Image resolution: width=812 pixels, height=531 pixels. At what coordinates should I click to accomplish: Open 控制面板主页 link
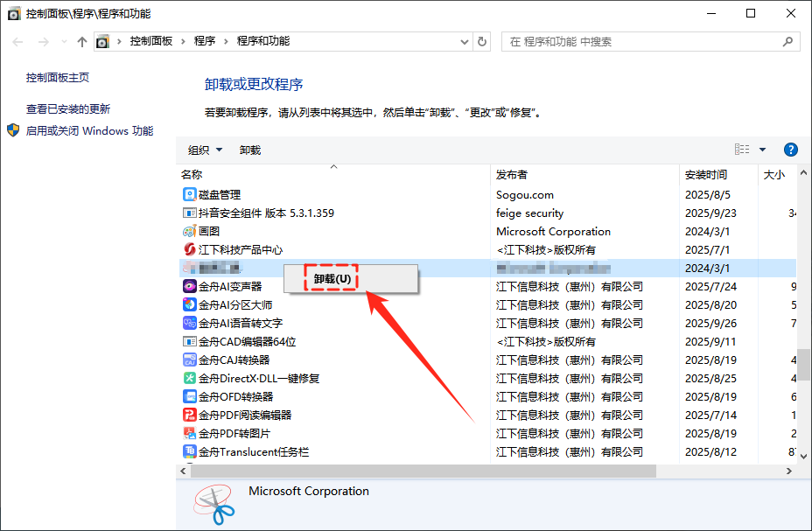(58, 78)
